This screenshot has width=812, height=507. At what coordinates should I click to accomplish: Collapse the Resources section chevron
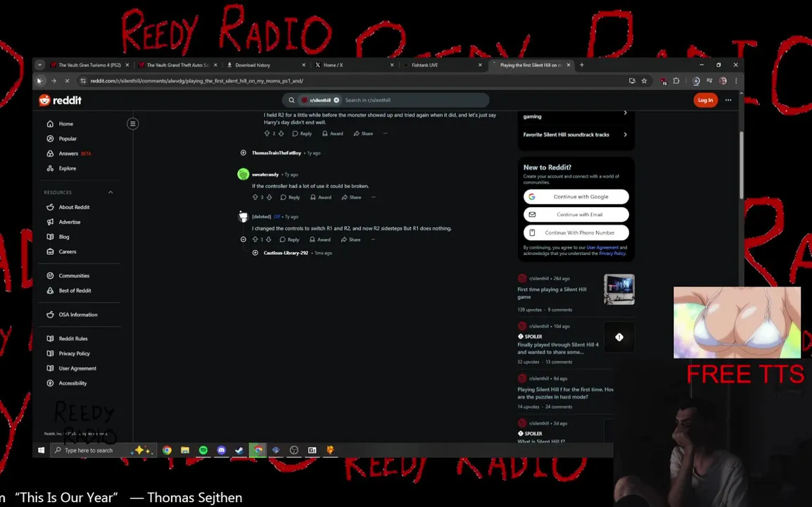[x=110, y=192]
